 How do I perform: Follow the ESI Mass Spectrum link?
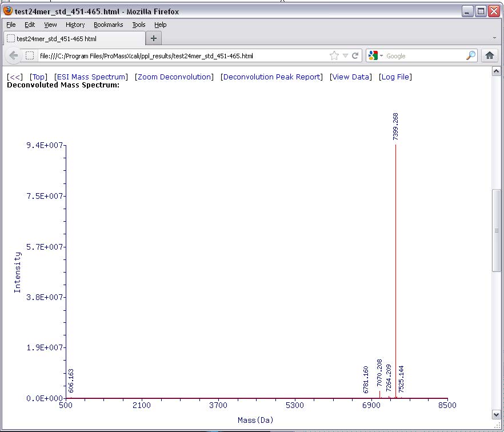coord(91,77)
